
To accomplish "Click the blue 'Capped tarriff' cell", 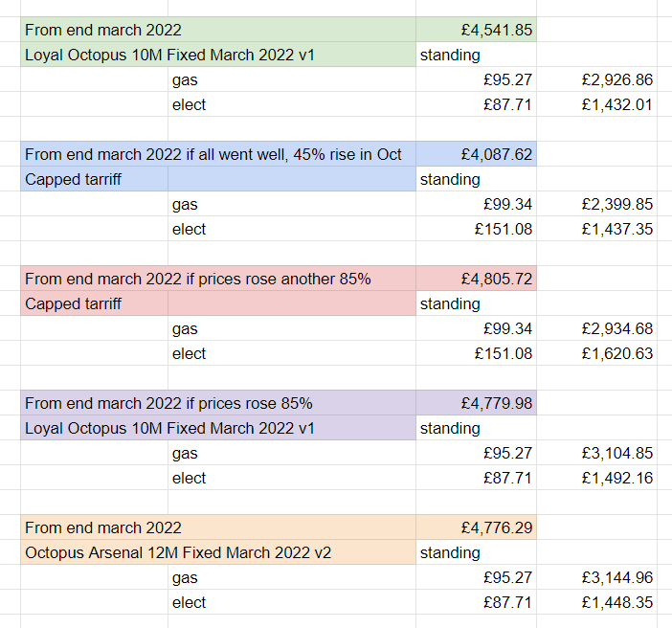I will pyautogui.click(x=94, y=179).
